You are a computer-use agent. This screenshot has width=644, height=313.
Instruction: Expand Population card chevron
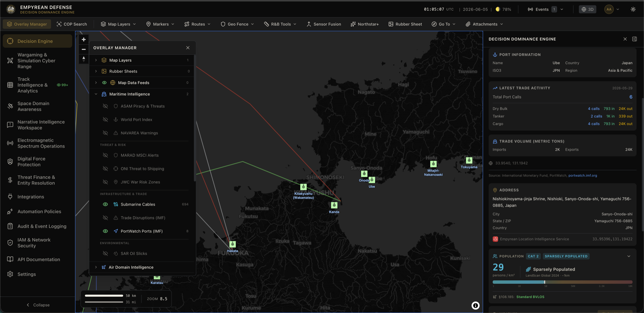tap(629, 256)
